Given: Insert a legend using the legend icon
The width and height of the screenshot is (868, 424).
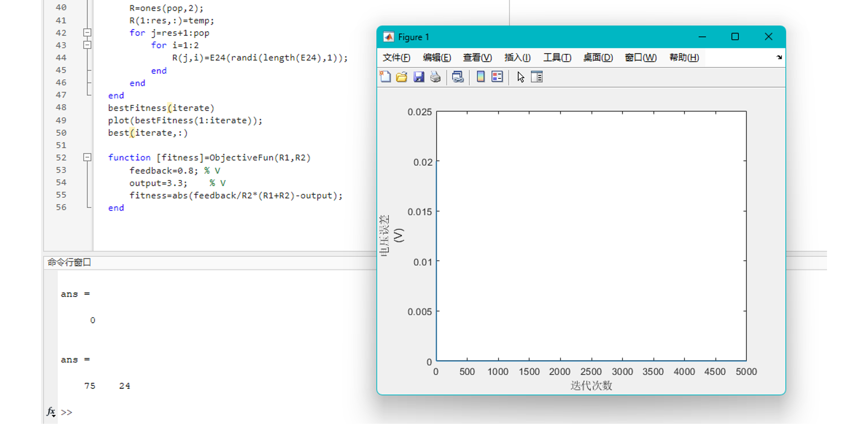Looking at the screenshot, I should click(497, 77).
